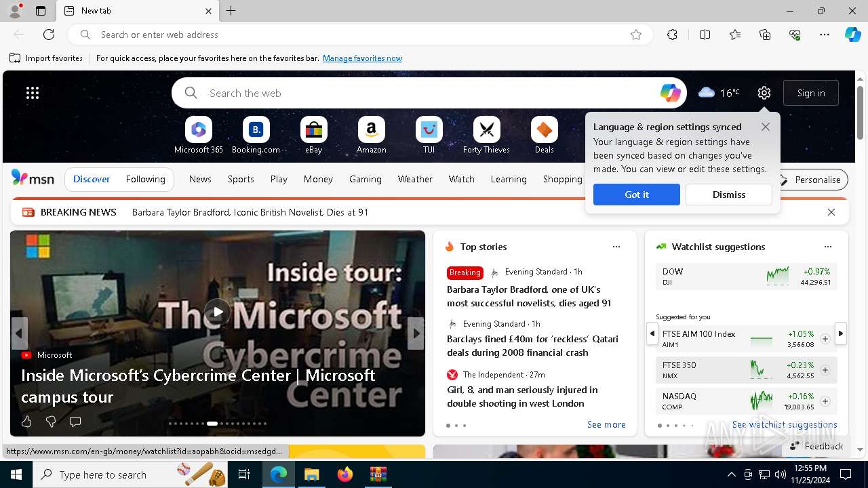This screenshot has width=868, height=488.
Task: Click See more under Top stories
Action: point(606,425)
